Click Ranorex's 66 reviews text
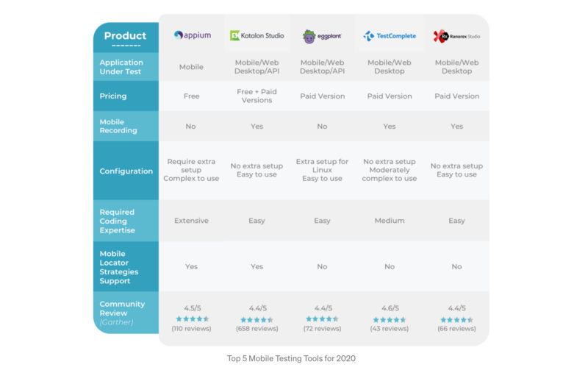Image resolution: width=588 pixels, height=370 pixels. [x=456, y=329]
